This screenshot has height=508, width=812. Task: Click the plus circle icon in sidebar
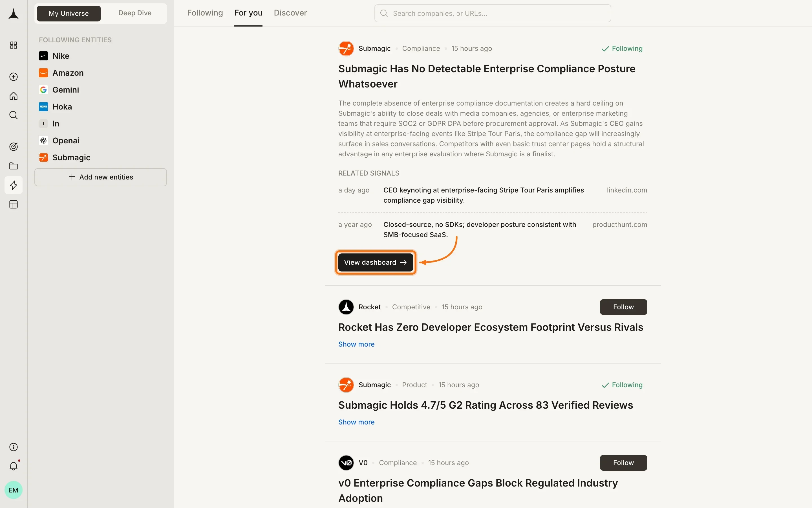(x=14, y=77)
